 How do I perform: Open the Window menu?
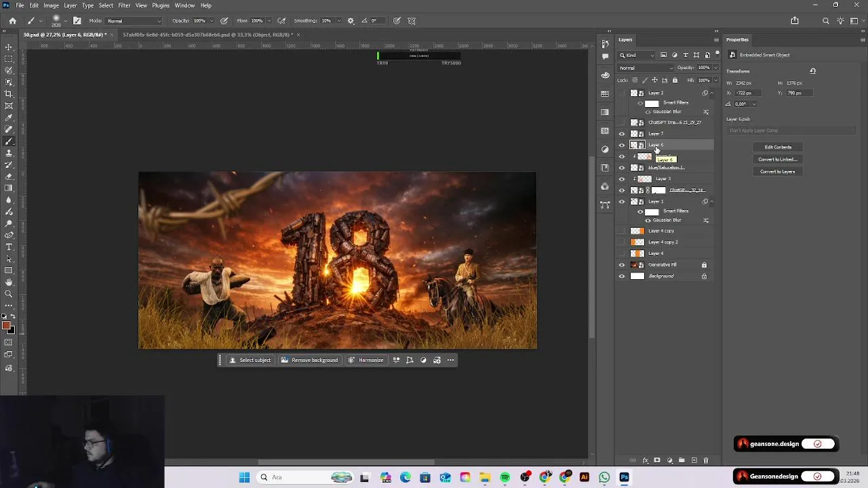184,5
